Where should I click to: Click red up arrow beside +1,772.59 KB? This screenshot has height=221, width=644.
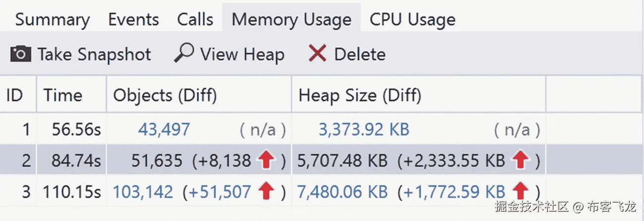point(521,191)
